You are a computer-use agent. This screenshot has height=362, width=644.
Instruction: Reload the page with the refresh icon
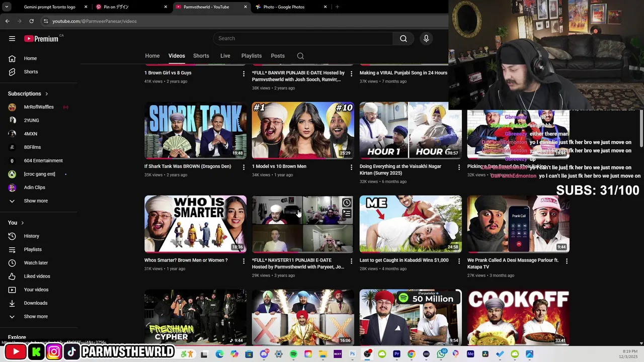point(31,21)
